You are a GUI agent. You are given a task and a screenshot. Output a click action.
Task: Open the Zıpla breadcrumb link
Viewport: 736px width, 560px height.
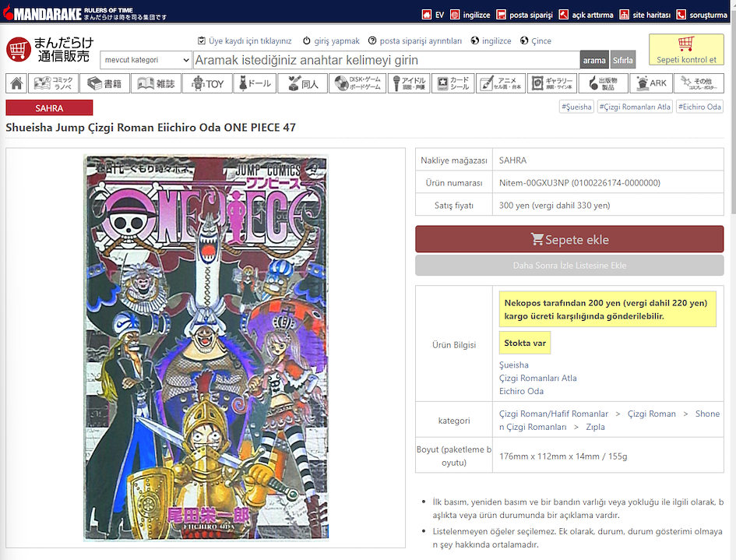click(x=595, y=427)
